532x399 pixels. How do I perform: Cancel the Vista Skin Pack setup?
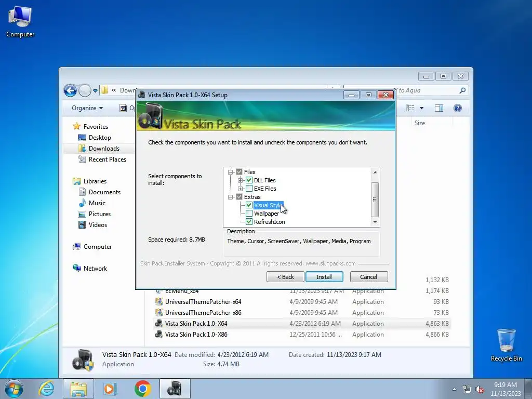(368, 277)
